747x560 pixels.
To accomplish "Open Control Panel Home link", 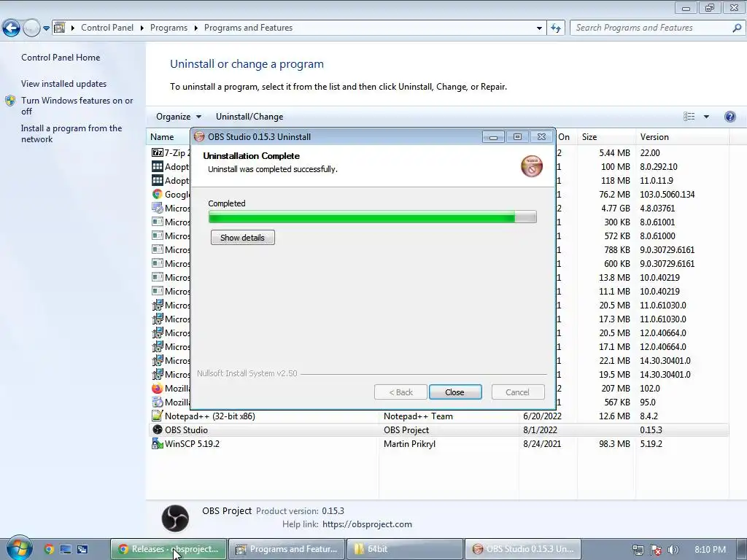I will click(61, 58).
